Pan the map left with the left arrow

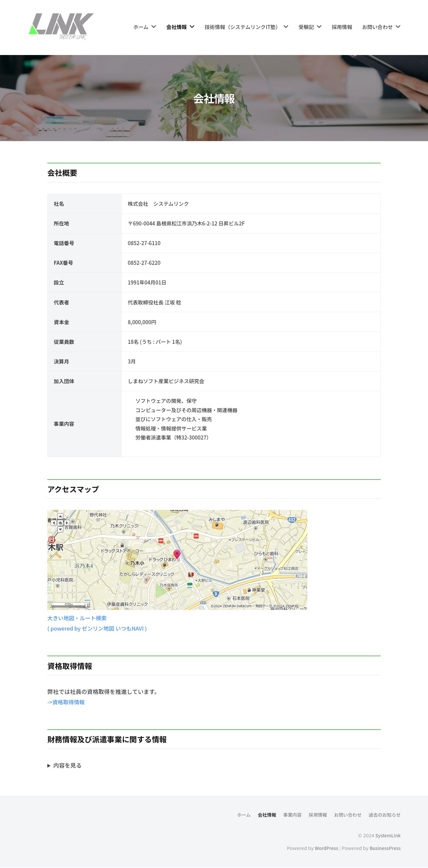(x=54, y=523)
